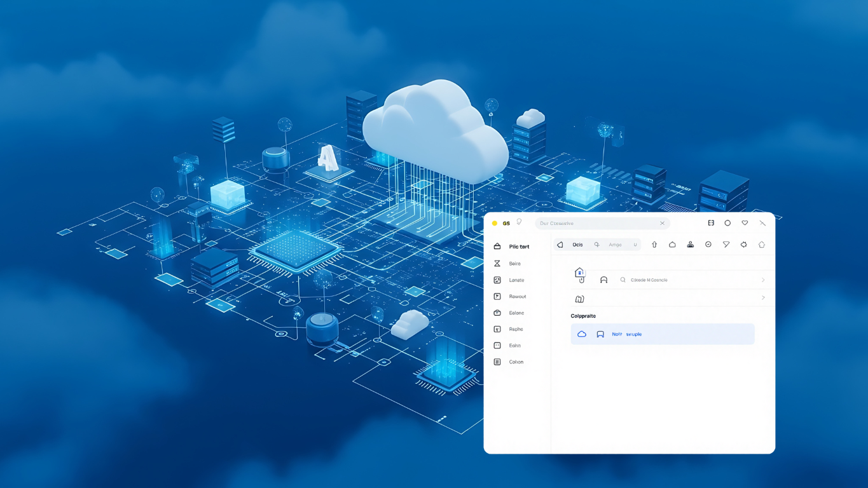Viewport: 868px width, 488px height.
Task: Click the yellow dot beside GS
Action: pyautogui.click(x=495, y=224)
